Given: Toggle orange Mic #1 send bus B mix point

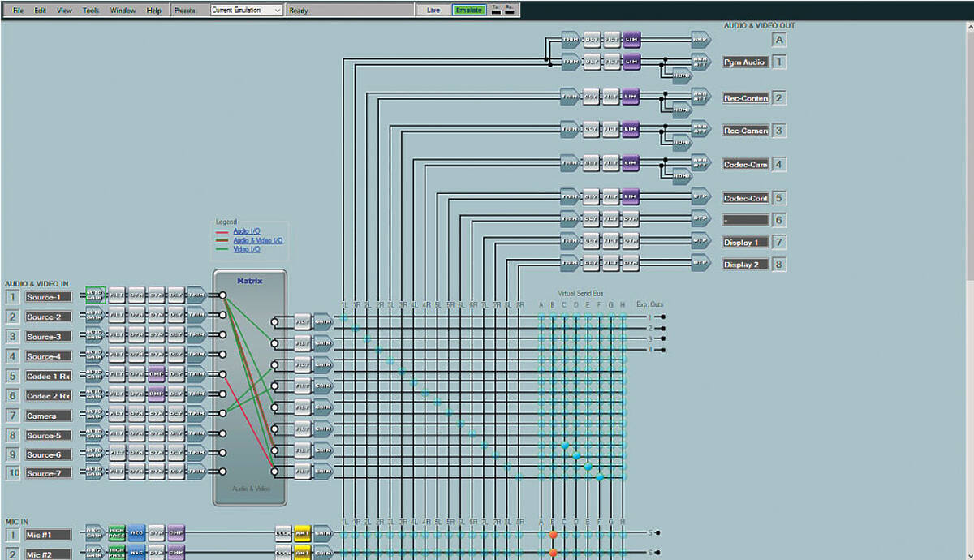Looking at the screenshot, I should [x=553, y=534].
